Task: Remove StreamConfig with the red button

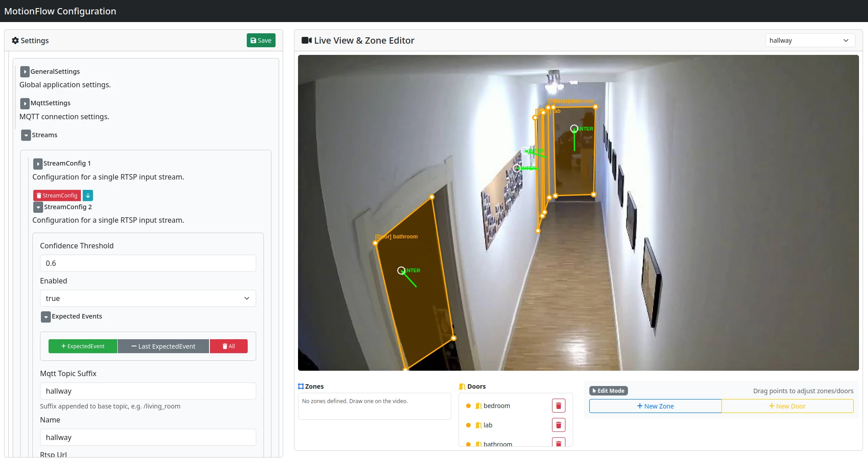Action: (57, 195)
